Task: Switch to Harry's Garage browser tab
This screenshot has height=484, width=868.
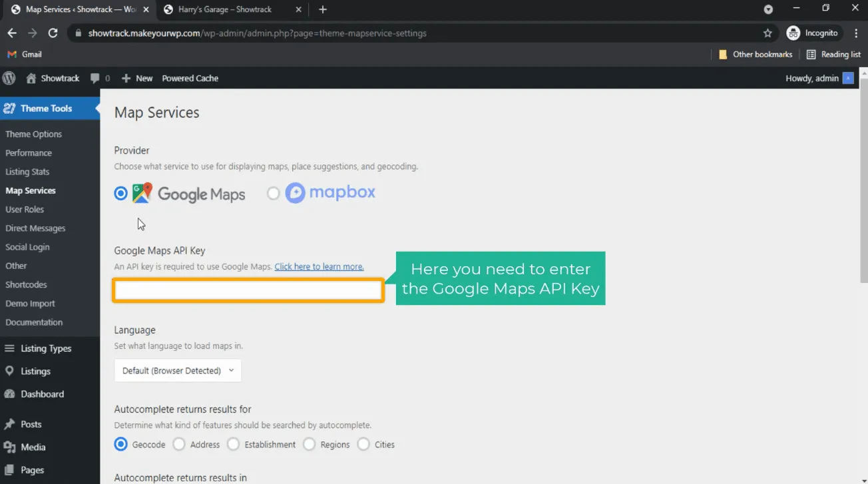Action: pos(225,9)
